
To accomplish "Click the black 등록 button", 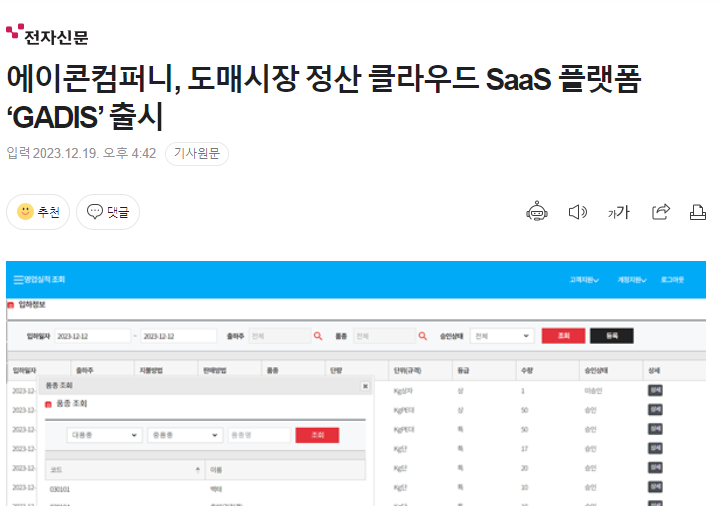I will coord(611,337).
